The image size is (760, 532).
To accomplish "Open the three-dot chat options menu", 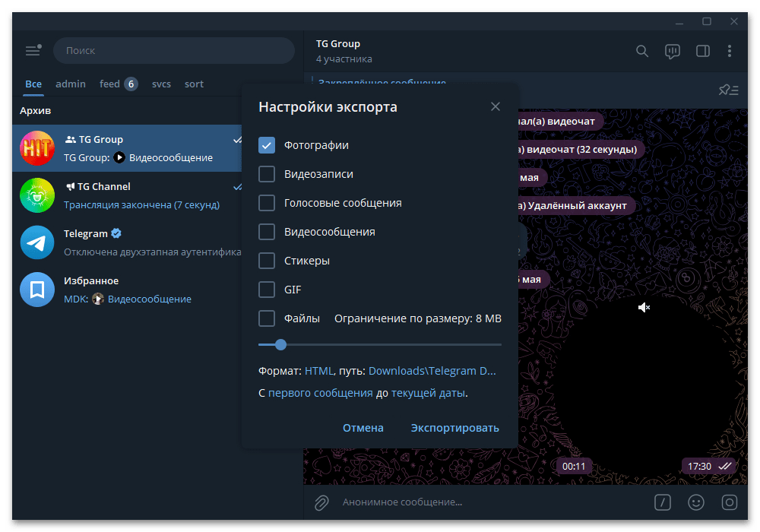I will click(730, 51).
